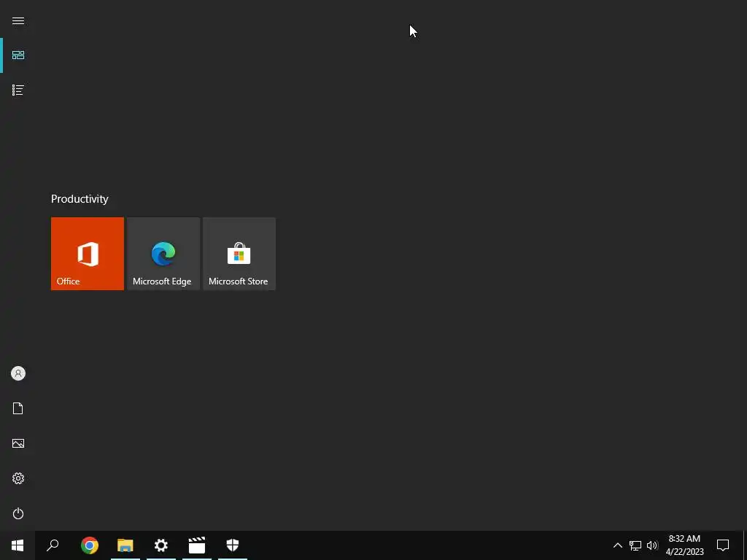Launch the Microsoft Edge tile
The height and width of the screenshot is (560, 747).
pyautogui.click(x=163, y=254)
